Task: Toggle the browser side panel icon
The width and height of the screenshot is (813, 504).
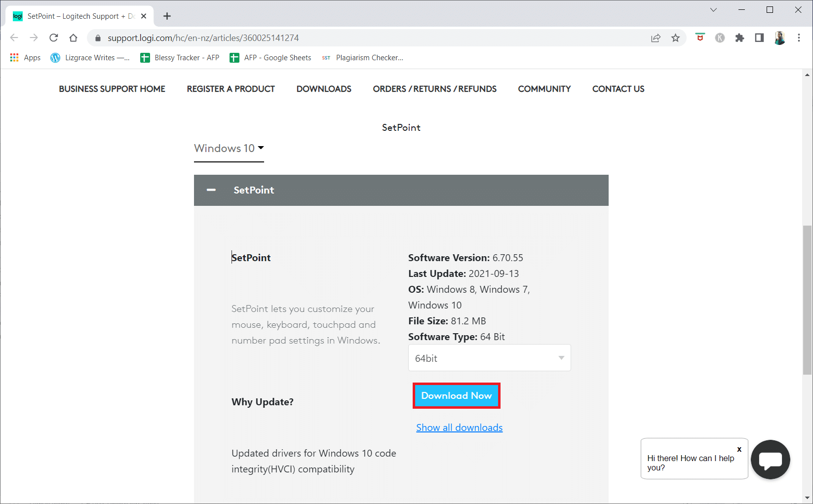Action: tap(759, 38)
